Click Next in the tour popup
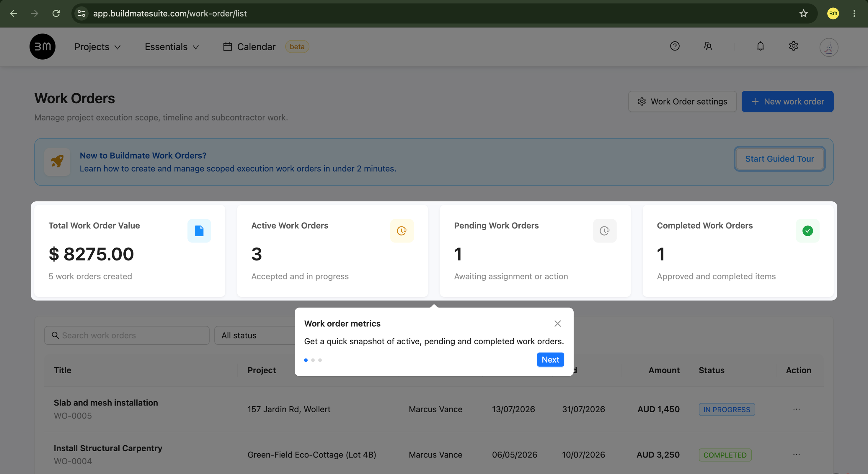 tap(550, 360)
